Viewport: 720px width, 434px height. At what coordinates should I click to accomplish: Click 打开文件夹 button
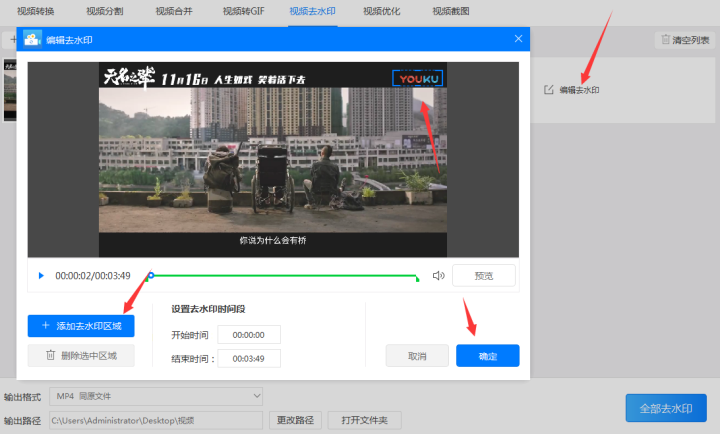(x=365, y=420)
